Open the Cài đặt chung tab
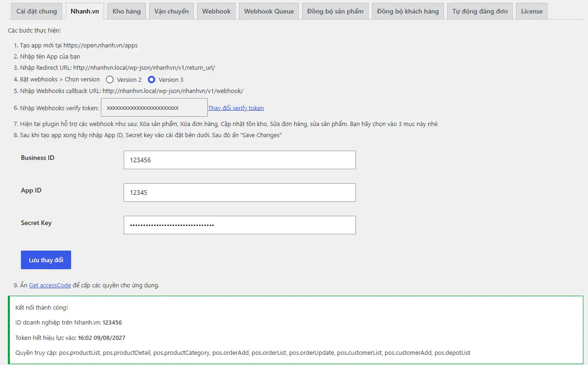This screenshot has height=365, width=588. [x=37, y=11]
